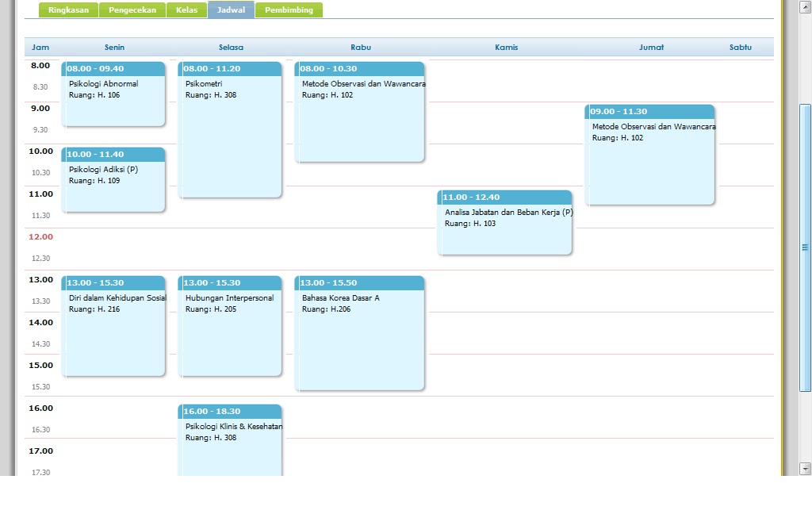812x514 pixels.
Task: Click the Rabu column header
Action: [x=361, y=47]
